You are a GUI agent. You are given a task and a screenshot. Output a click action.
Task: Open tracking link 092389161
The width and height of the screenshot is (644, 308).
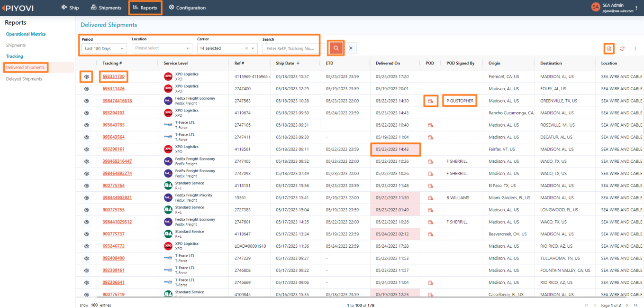114,270
